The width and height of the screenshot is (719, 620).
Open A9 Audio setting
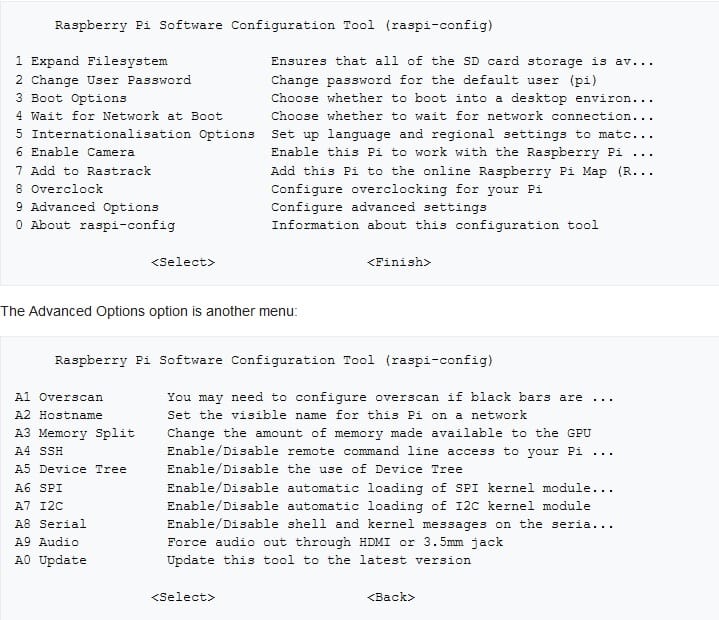(x=47, y=542)
